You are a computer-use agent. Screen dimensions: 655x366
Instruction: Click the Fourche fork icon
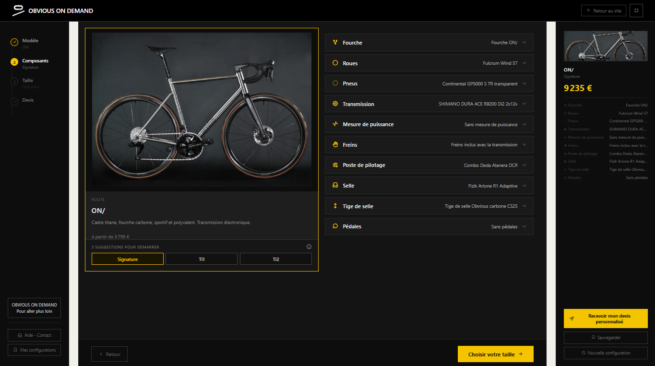[335, 42]
